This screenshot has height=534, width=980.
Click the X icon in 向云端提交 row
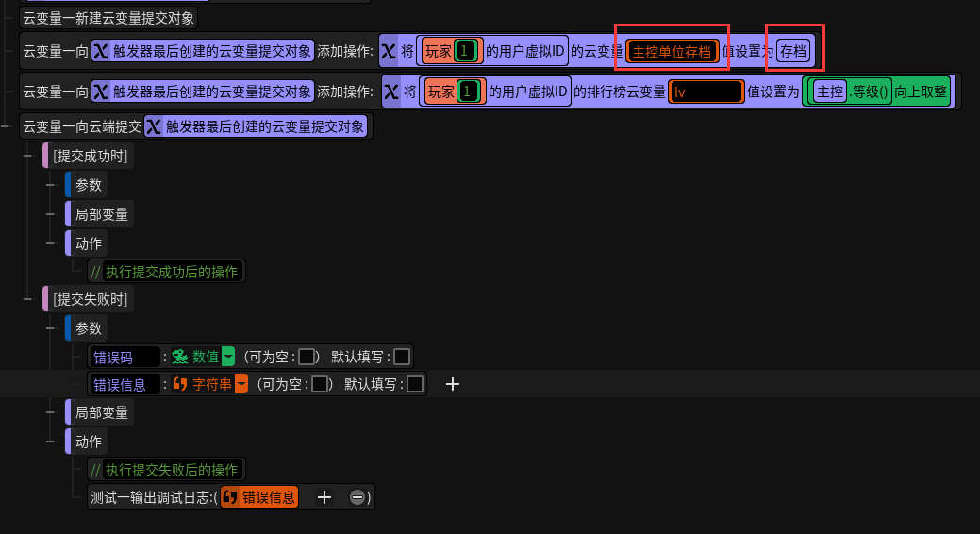pos(153,127)
